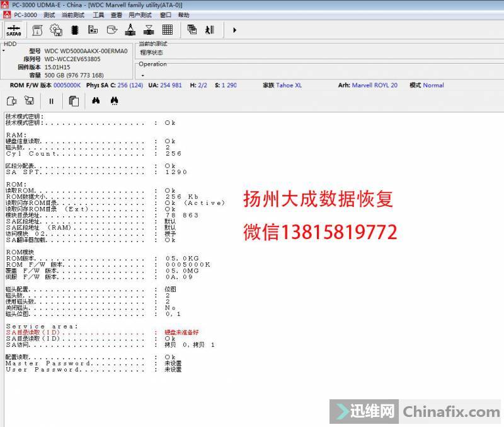
Task: Click the Cyl Count 256 log line
Action: tap(93, 154)
